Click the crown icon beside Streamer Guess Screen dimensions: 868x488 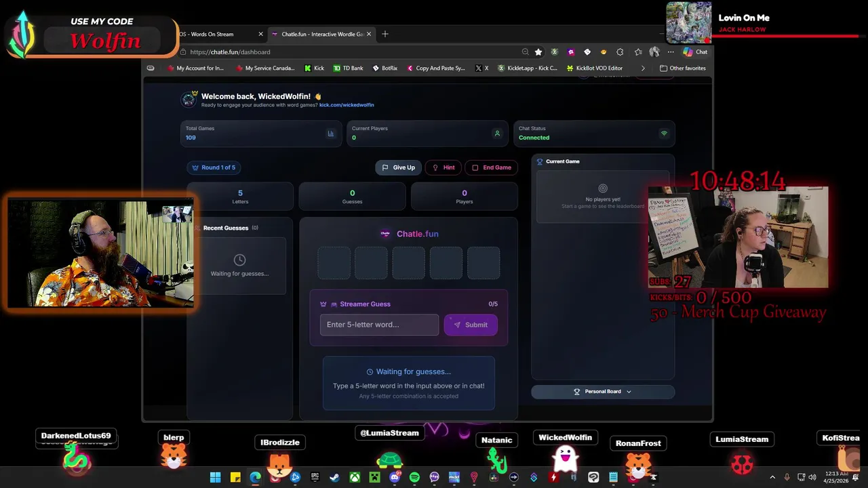[x=323, y=304]
